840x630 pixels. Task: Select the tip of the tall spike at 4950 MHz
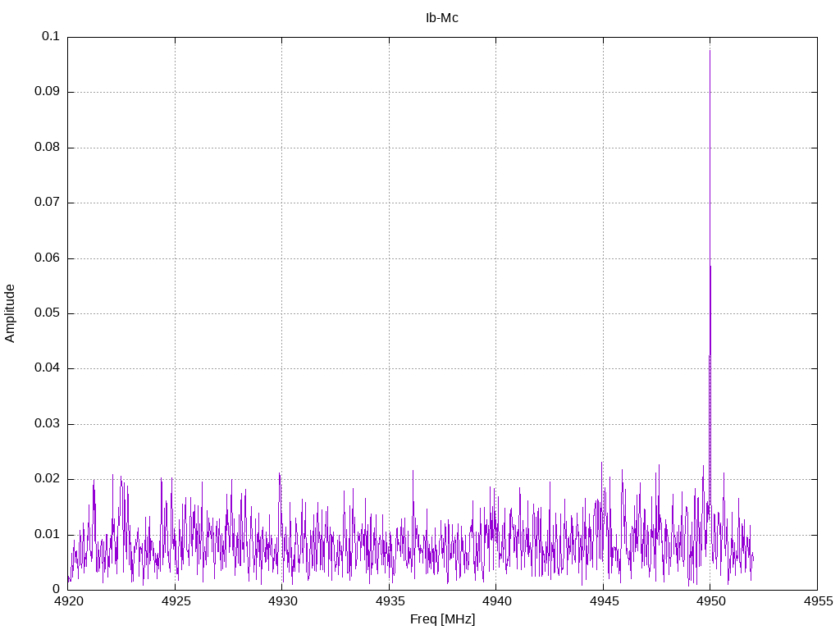click(x=710, y=51)
